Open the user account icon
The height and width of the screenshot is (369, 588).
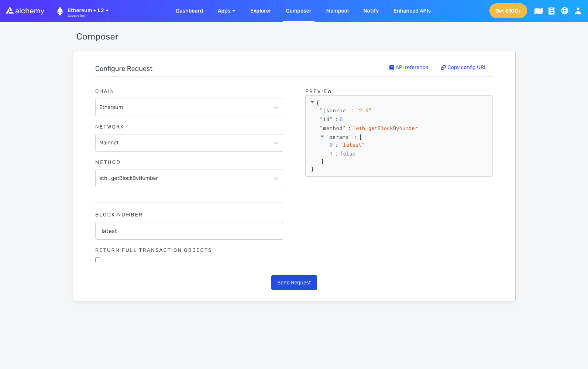click(x=578, y=11)
